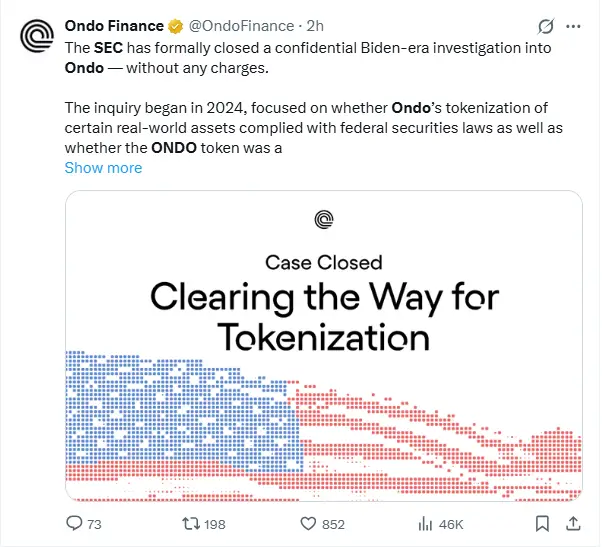Image resolution: width=602 pixels, height=547 pixels.
Task: Click the pixelated American flag graphic
Action: click(323, 425)
